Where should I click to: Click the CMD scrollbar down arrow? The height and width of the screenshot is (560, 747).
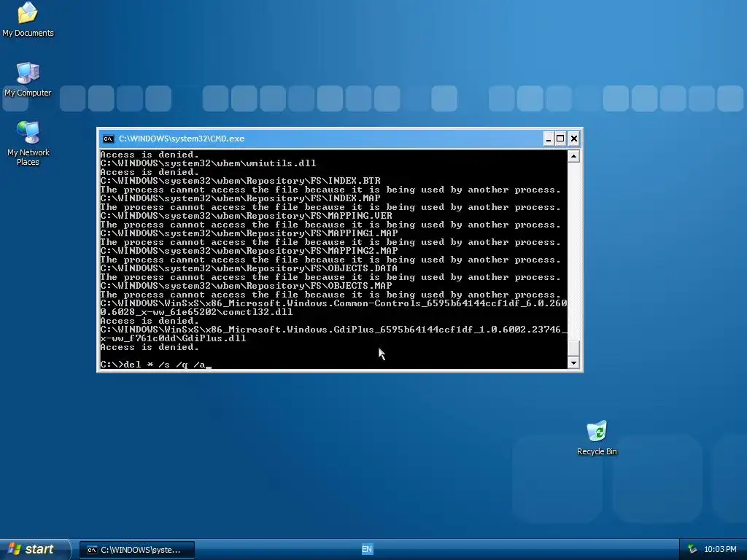click(573, 363)
